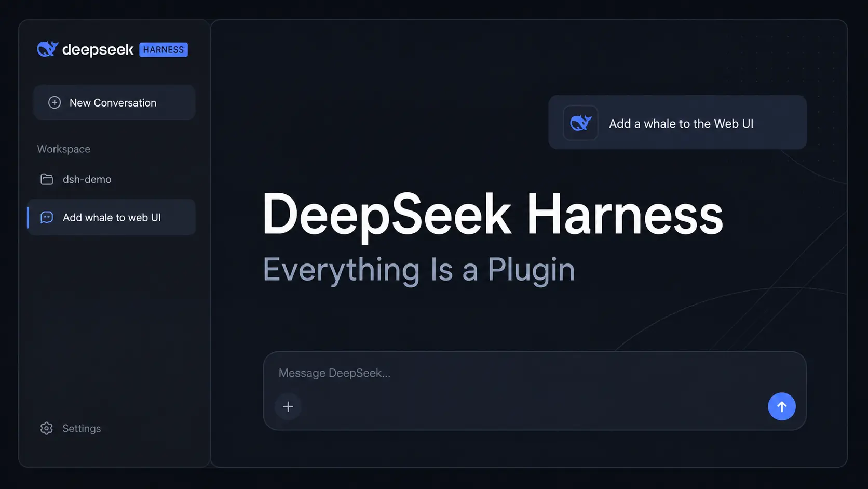Click the Add a whale to the Web UI message bubble
868x489 pixels.
[x=677, y=122]
